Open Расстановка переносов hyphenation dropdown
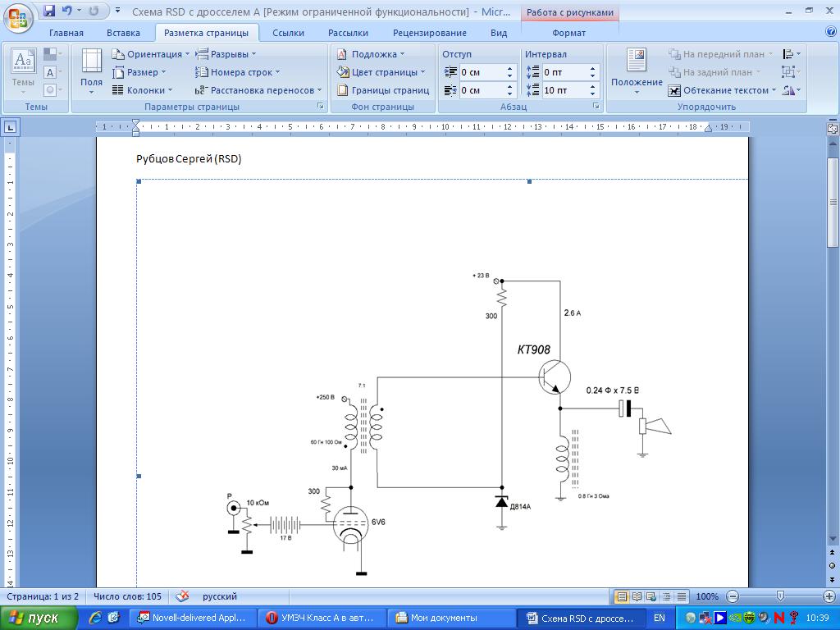Screen dimensions: 840x630 258,90
